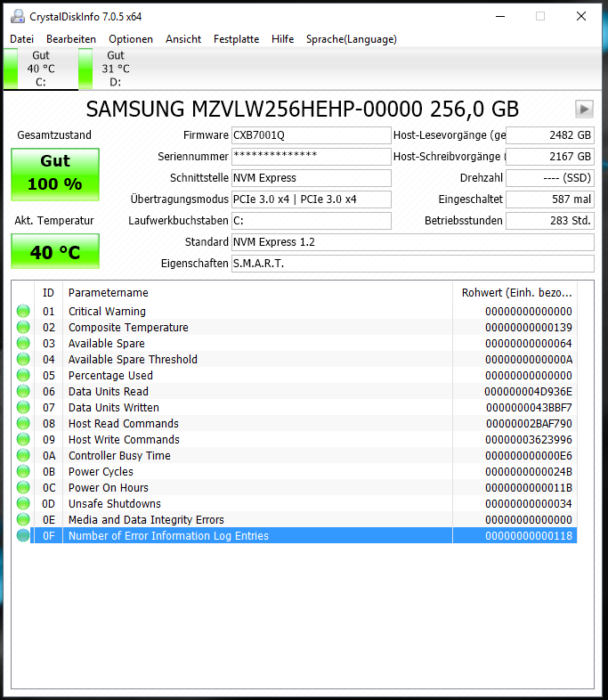608x700 pixels.
Task: Click the green status icon for Available Spare row
Action: coord(23,343)
